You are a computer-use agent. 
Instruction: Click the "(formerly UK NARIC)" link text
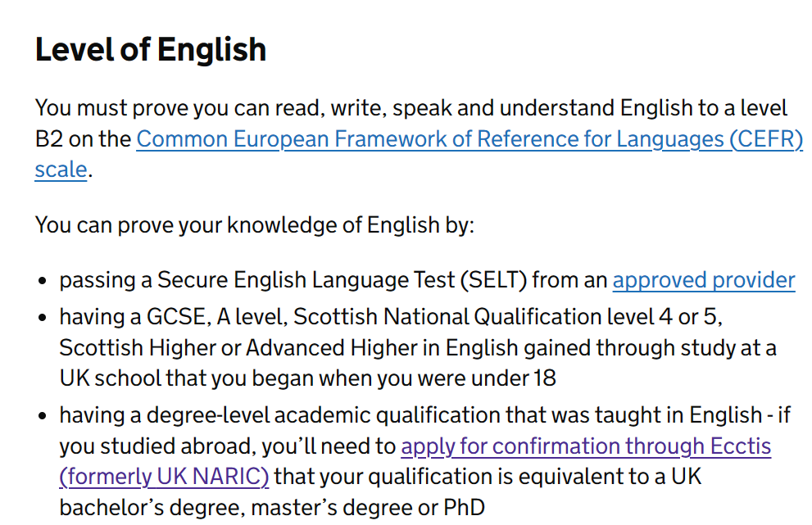pos(164,477)
